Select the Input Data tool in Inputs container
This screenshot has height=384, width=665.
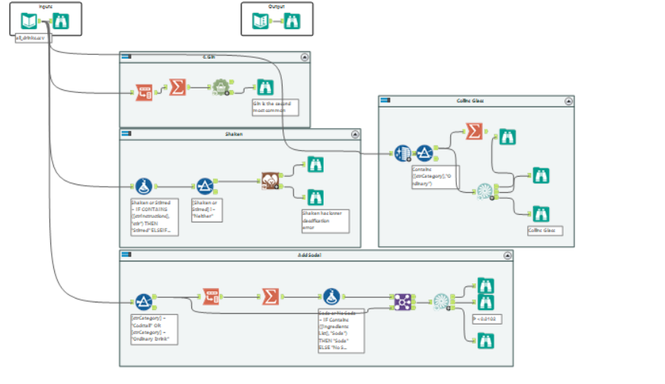[x=29, y=21]
